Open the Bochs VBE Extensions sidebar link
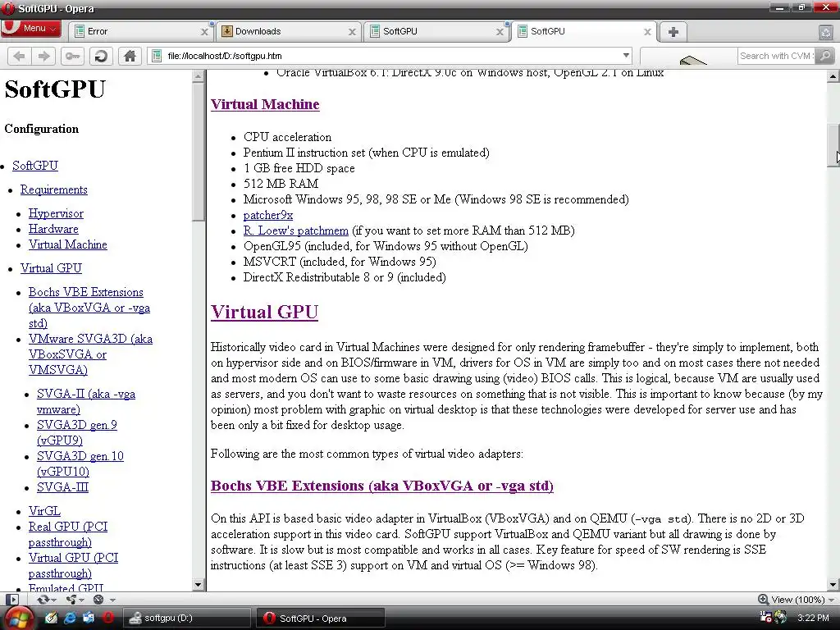The width and height of the screenshot is (840, 630). click(89, 308)
